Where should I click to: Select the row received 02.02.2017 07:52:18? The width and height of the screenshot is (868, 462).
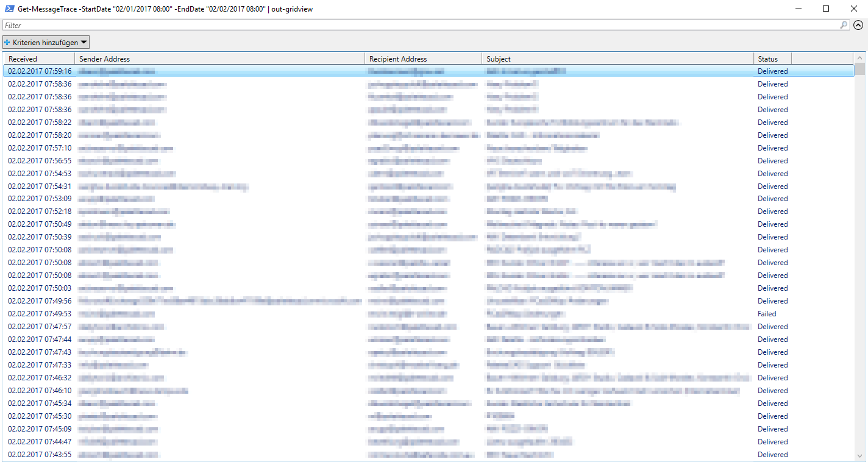point(429,211)
